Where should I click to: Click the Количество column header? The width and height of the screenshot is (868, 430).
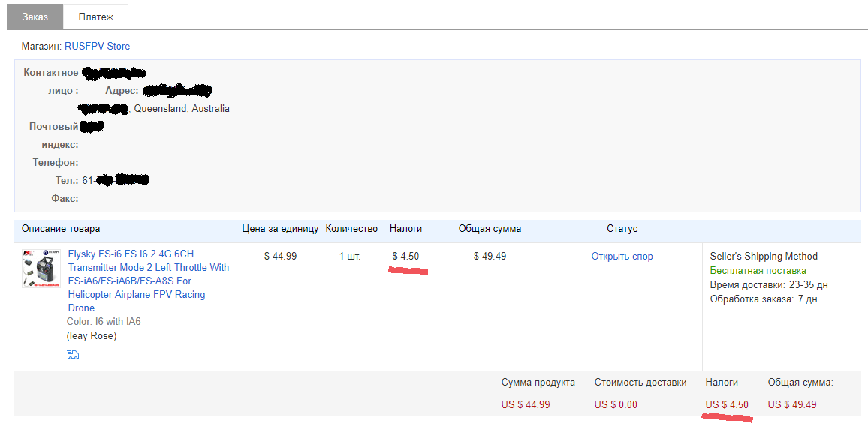pos(351,229)
